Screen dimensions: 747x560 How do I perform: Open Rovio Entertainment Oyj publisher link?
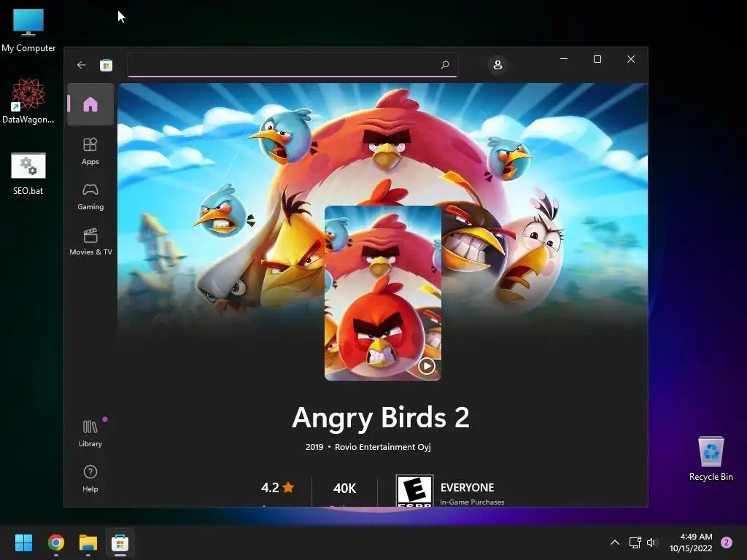click(383, 447)
